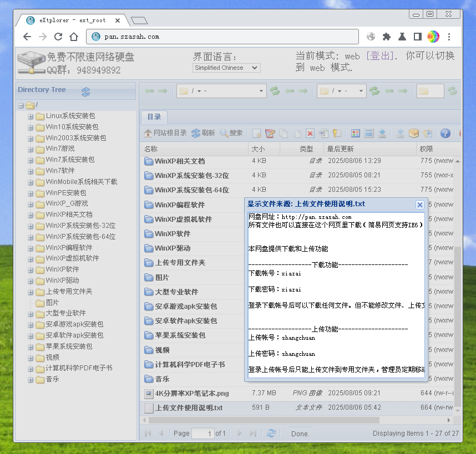476x454 pixels.
Task: Switch to list view icon
Action: [x=369, y=133]
